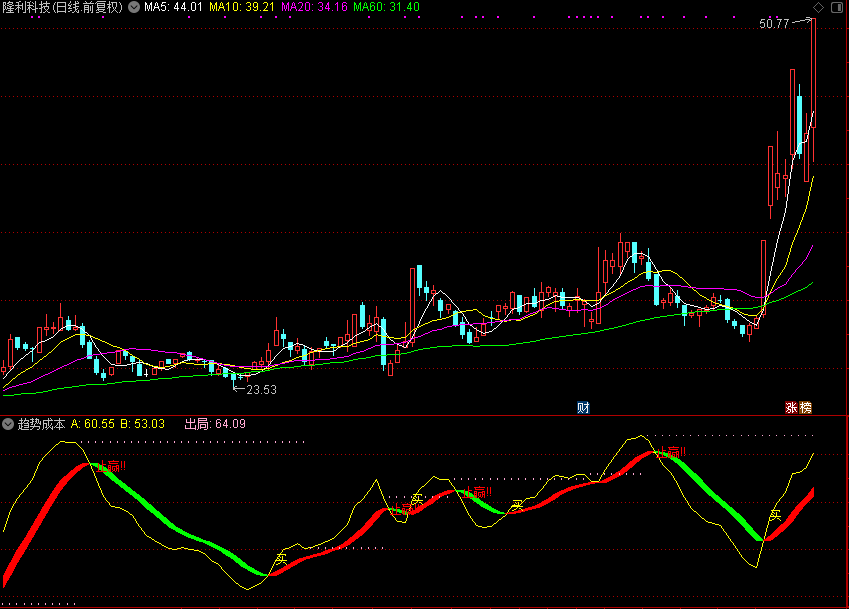The height and width of the screenshot is (609, 849).
Task: Select the 趋势成本 indicator name
Action: [41, 424]
